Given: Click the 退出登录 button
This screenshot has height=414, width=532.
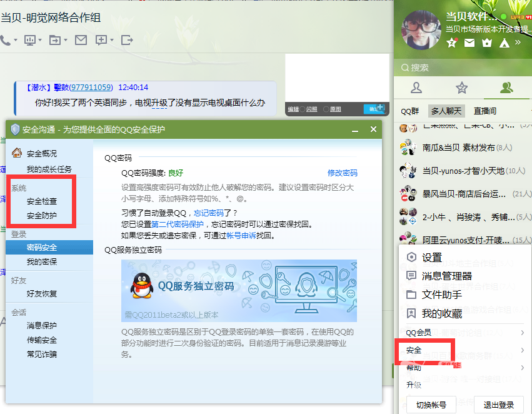Looking at the screenshot, I should 498,405.
